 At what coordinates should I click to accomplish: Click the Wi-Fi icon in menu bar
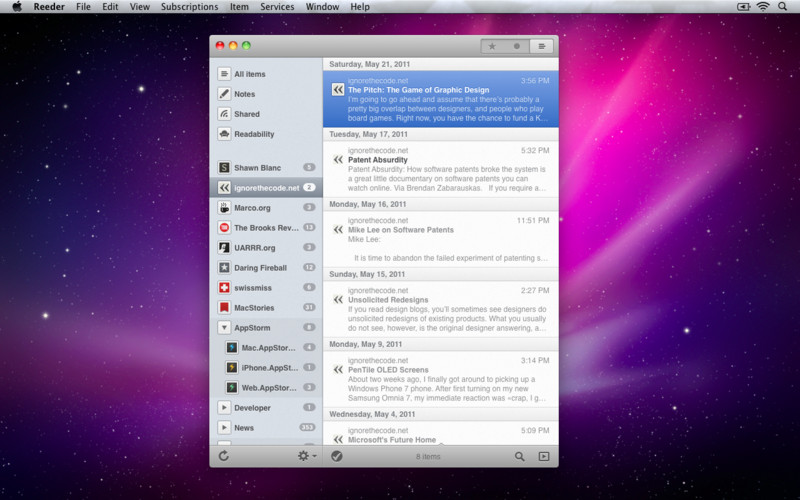click(763, 7)
